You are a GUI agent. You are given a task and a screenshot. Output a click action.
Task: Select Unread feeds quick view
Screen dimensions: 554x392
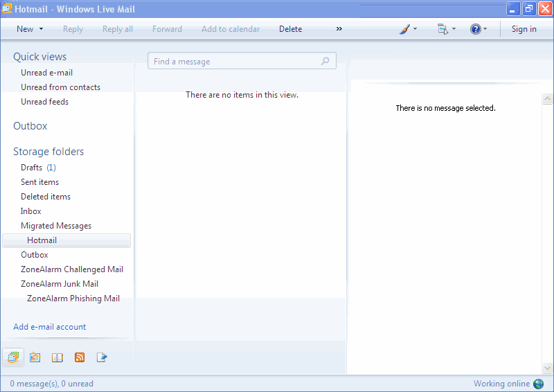(x=44, y=101)
